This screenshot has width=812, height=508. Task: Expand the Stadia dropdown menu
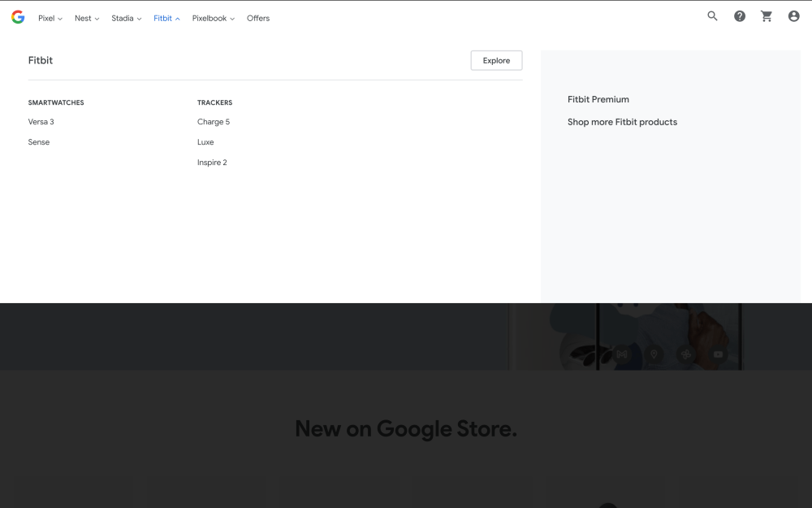point(126,18)
